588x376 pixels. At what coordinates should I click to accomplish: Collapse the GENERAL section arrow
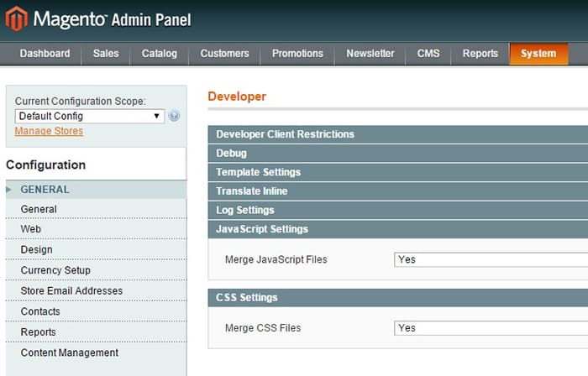[x=9, y=190]
